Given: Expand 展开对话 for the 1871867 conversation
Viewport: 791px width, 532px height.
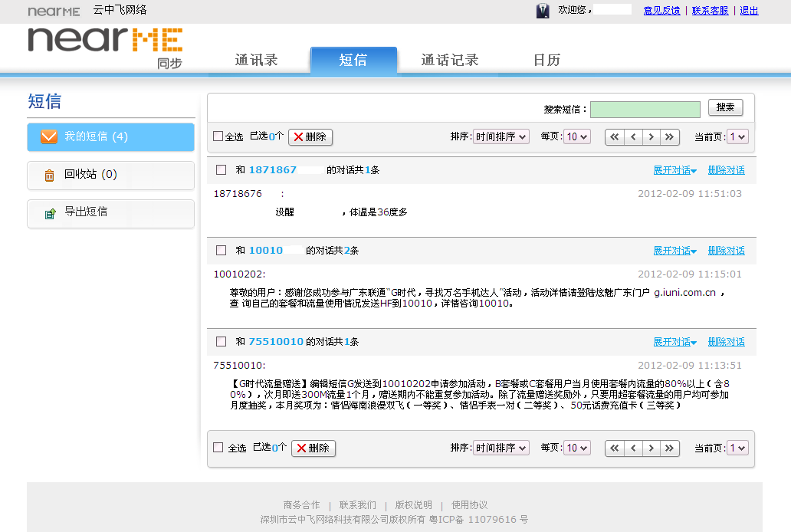Looking at the screenshot, I should click(x=675, y=171).
